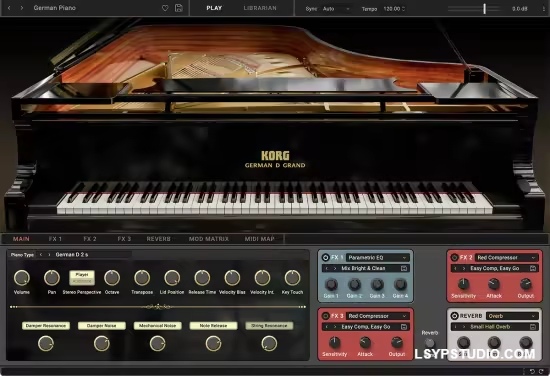Toggle String Resonance on or off

point(269,326)
